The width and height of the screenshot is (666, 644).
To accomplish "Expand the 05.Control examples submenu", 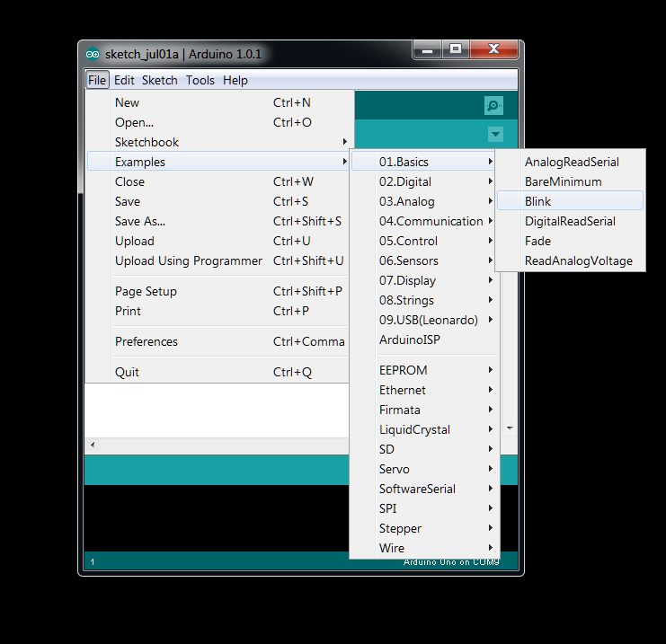I will [425, 241].
